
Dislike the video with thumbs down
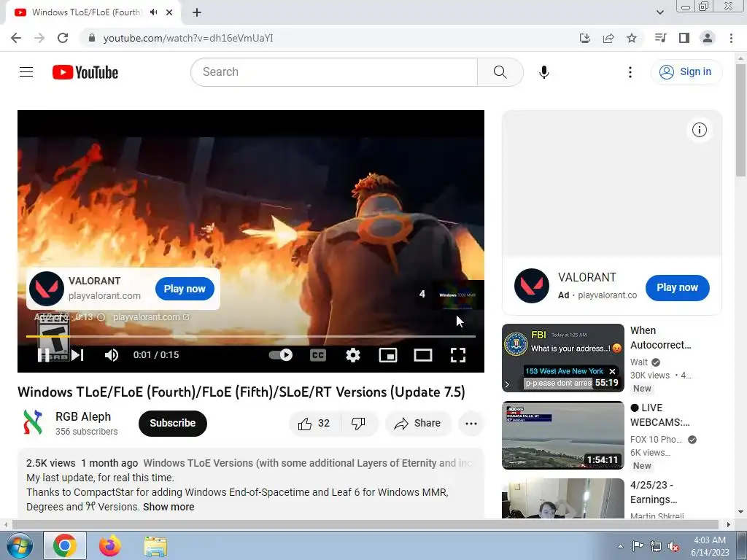pyautogui.click(x=358, y=424)
